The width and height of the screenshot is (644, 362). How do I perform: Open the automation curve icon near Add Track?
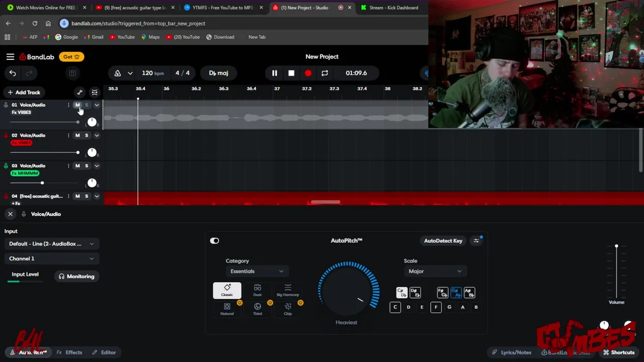pos(79,93)
